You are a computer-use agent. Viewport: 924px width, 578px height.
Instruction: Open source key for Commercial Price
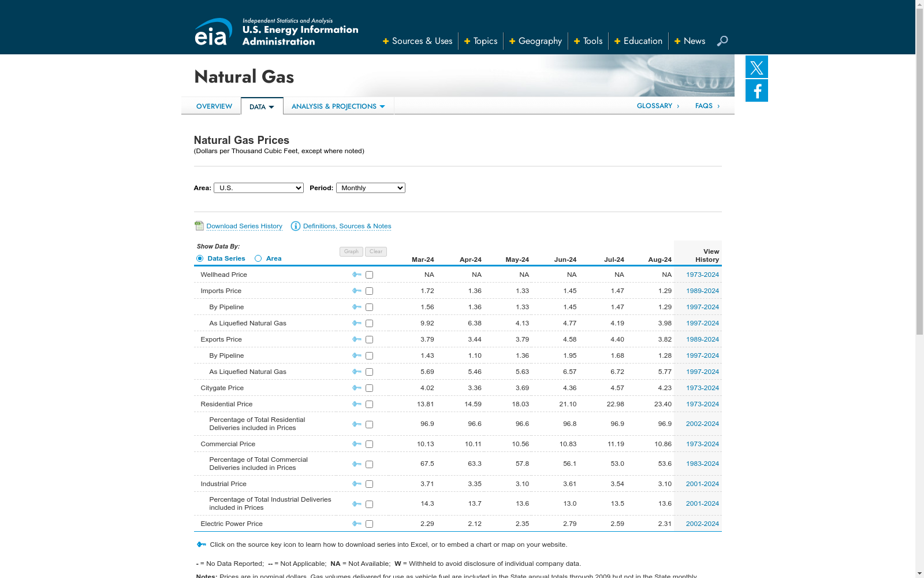(x=357, y=444)
